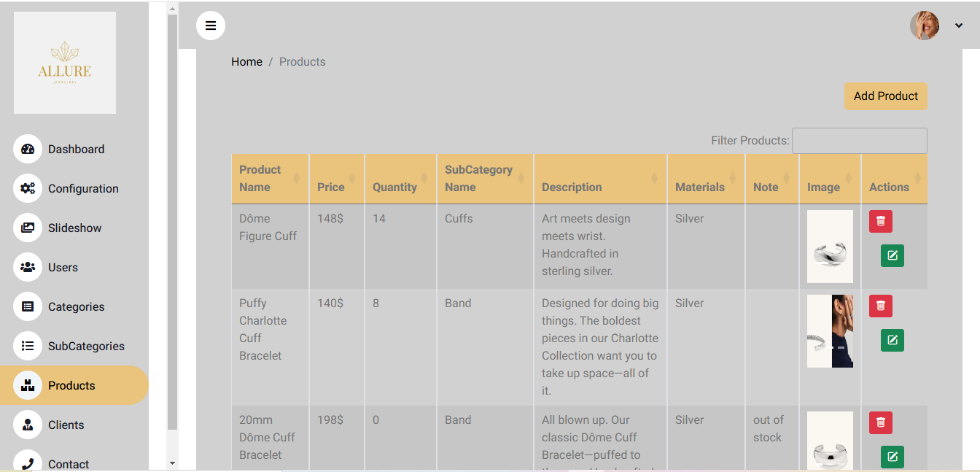Edit the Puffy Charlotte Cuff Bracelet

pyautogui.click(x=892, y=340)
